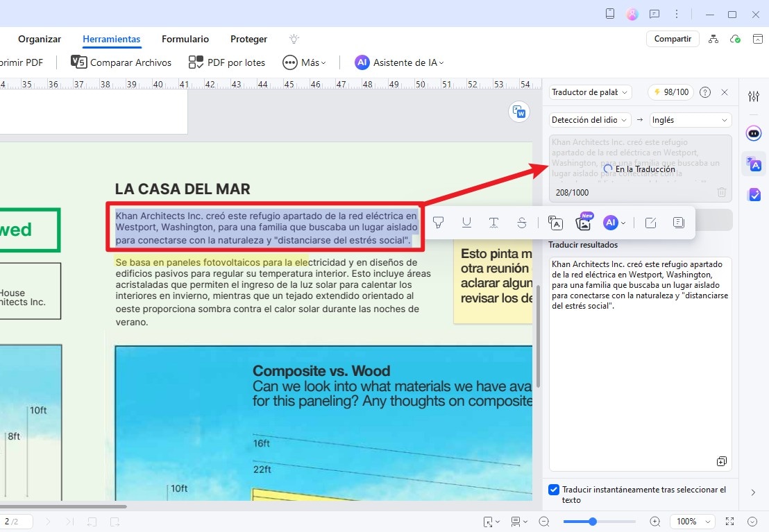Click the New image tool icon
Image resolution: width=769 pixels, height=532 pixels.
tap(584, 223)
